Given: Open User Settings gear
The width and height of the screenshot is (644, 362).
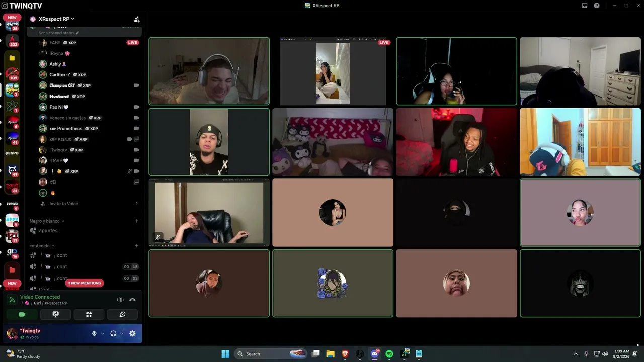Looking at the screenshot, I should pyautogui.click(x=132, y=333).
